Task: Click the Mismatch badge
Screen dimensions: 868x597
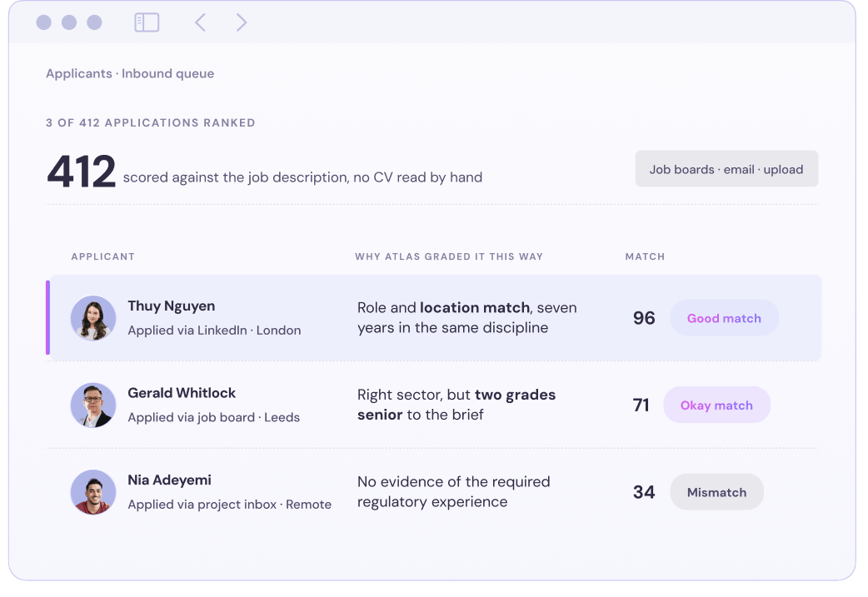Action: 717,492
